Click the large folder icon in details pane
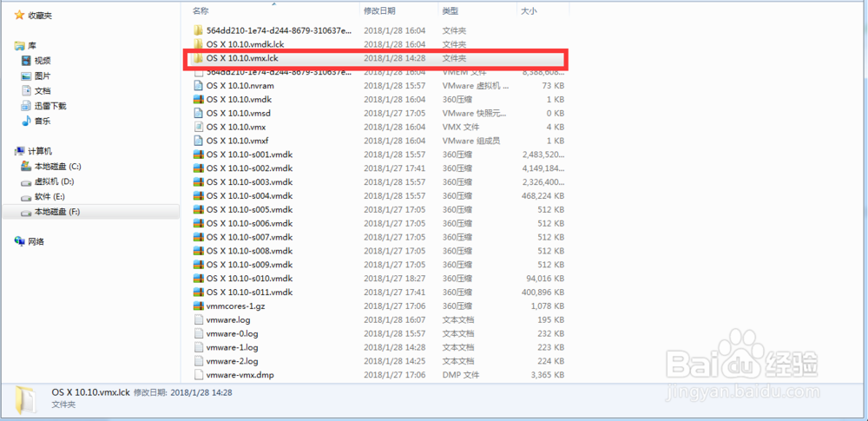Image resolution: width=868 pixels, height=421 pixels. click(25, 399)
